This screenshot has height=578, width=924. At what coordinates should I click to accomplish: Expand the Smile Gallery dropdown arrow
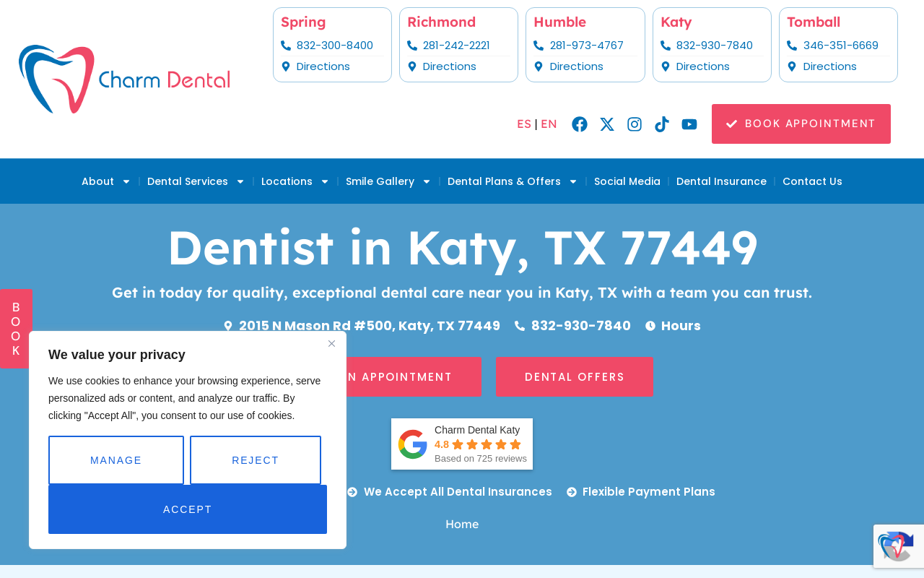pyautogui.click(x=427, y=181)
